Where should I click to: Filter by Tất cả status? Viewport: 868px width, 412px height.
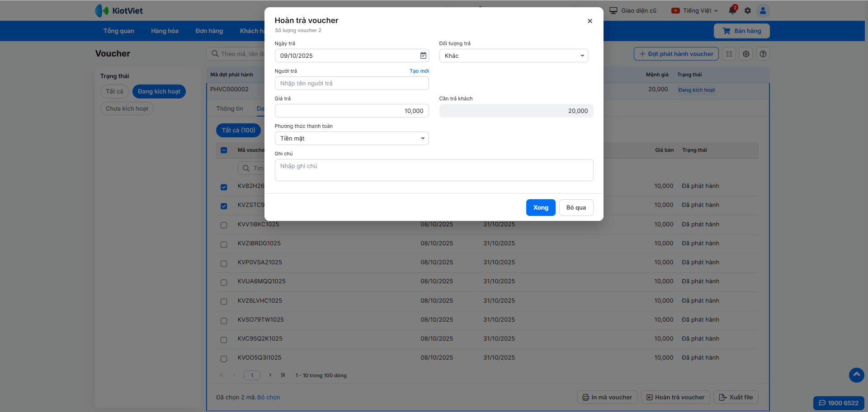[x=114, y=91]
